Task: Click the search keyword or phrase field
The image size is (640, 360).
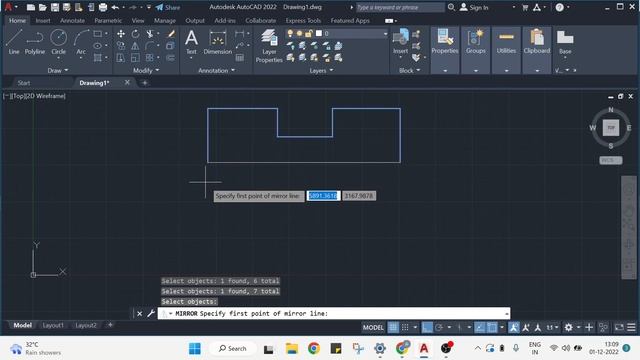Action: [x=400, y=7]
